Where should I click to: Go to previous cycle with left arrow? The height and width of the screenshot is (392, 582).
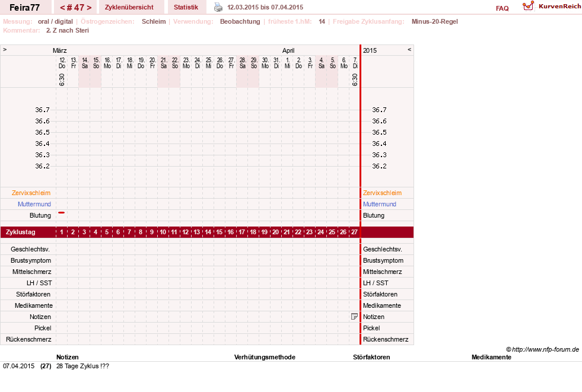point(62,8)
